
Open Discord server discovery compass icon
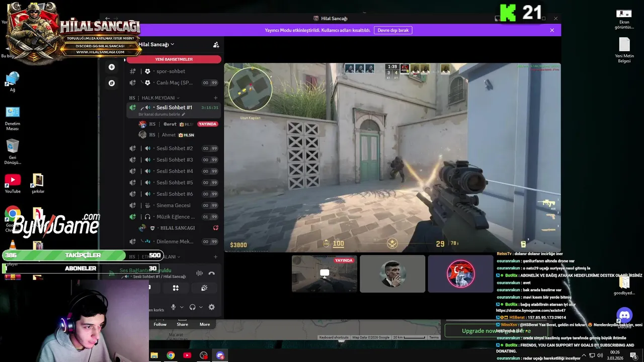112,83
